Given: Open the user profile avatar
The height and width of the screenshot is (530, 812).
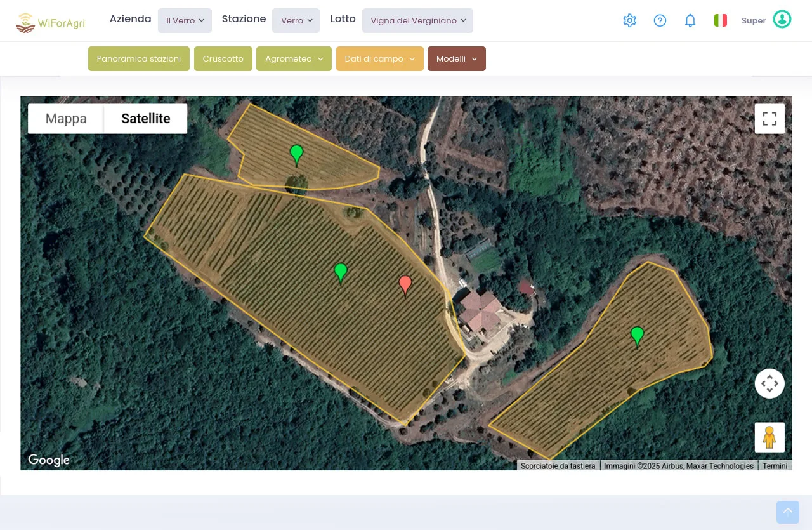Looking at the screenshot, I should tap(782, 20).
